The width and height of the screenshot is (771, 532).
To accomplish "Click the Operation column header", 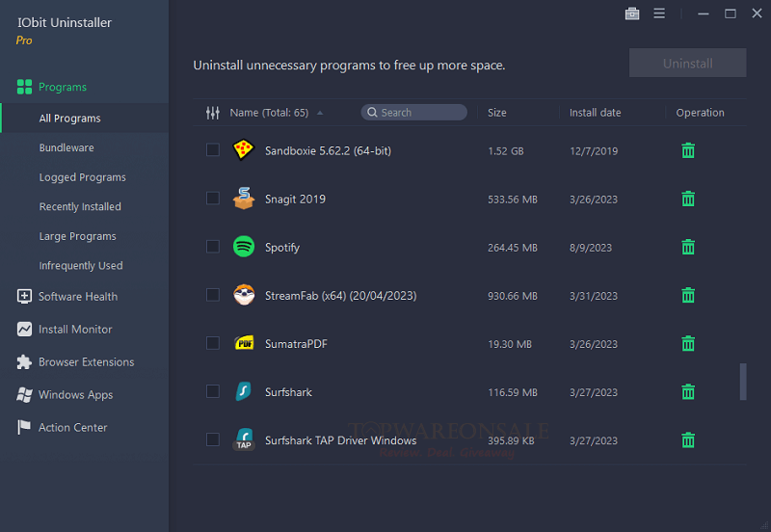I will coord(700,113).
